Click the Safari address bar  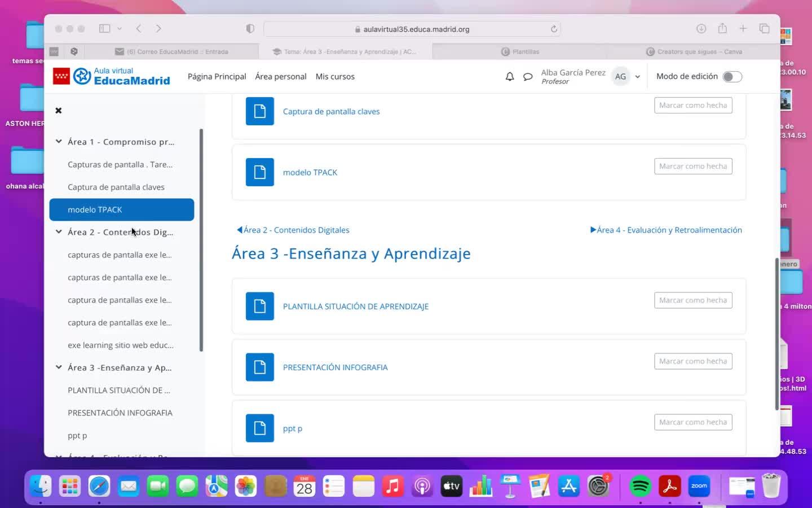(x=412, y=29)
